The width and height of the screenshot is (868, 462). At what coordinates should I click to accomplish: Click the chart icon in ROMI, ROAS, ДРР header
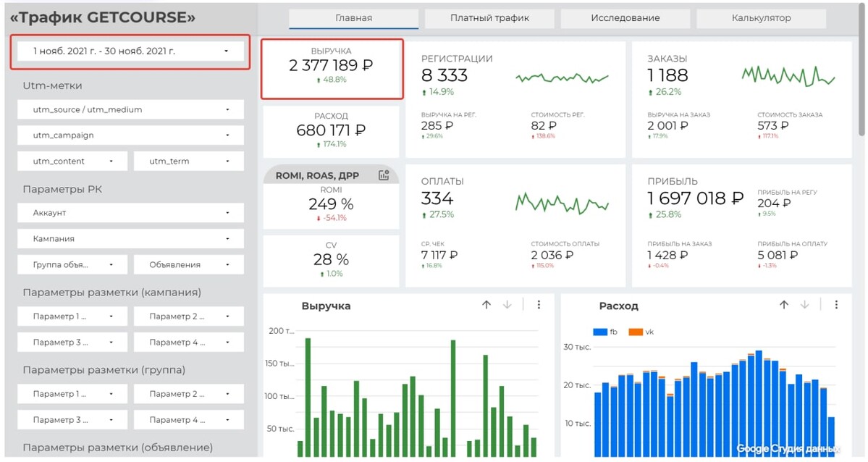[384, 175]
